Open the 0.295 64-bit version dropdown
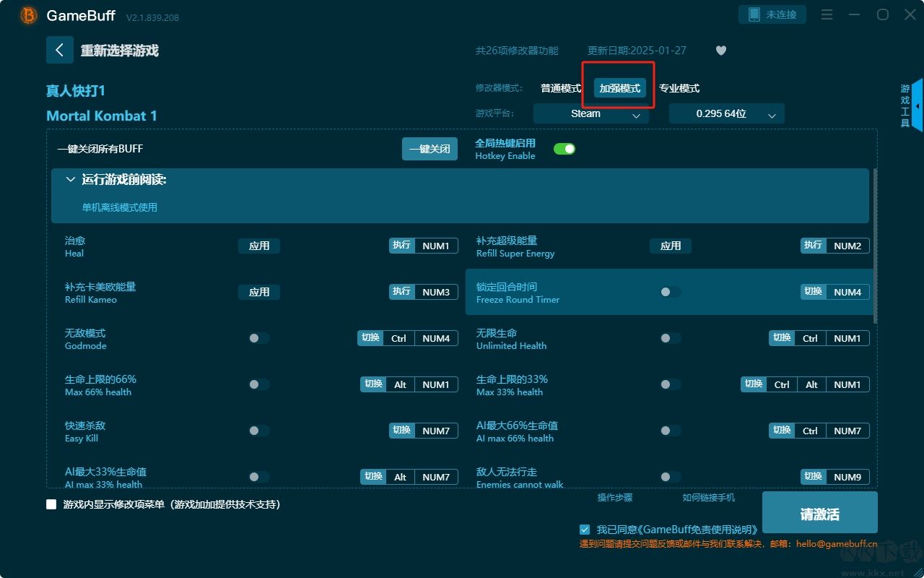 click(x=726, y=114)
